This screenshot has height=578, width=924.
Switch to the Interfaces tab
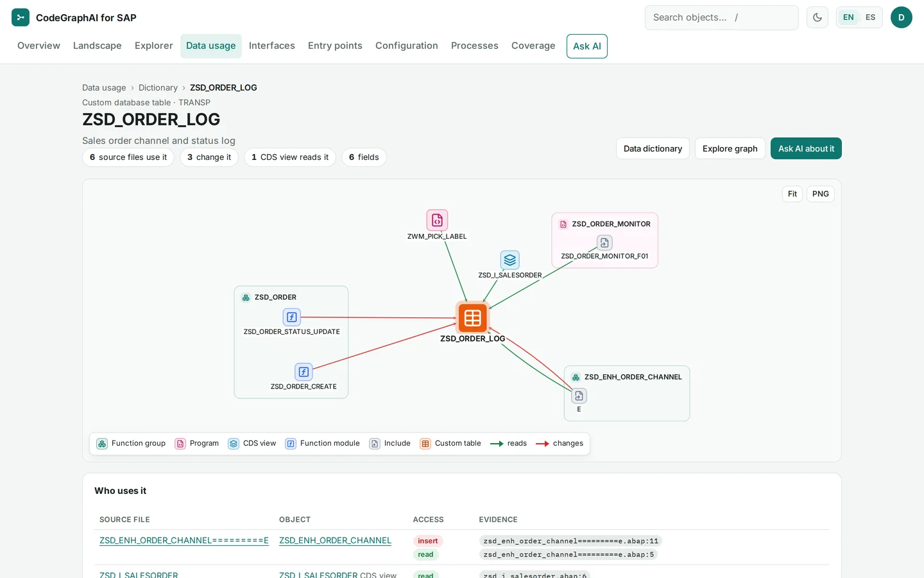coord(272,46)
